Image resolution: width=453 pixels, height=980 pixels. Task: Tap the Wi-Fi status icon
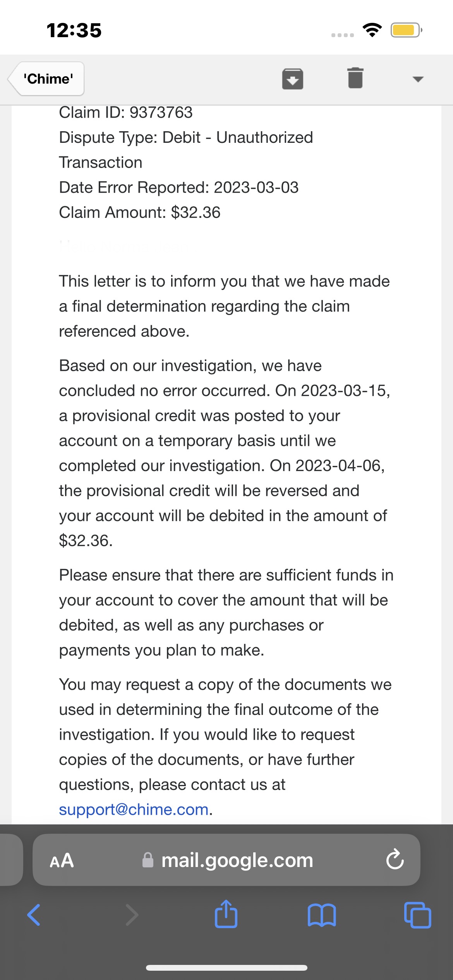[x=372, y=30]
